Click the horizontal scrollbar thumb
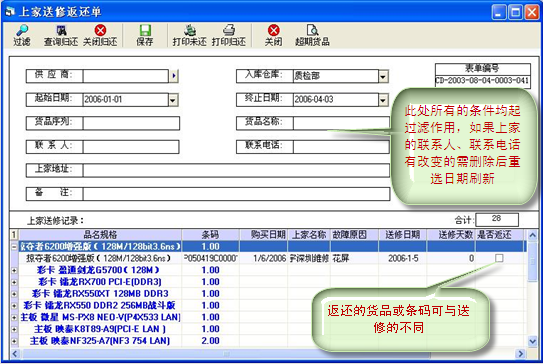The width and height of the screenshot is (543, 364). [x=226, y=354]
